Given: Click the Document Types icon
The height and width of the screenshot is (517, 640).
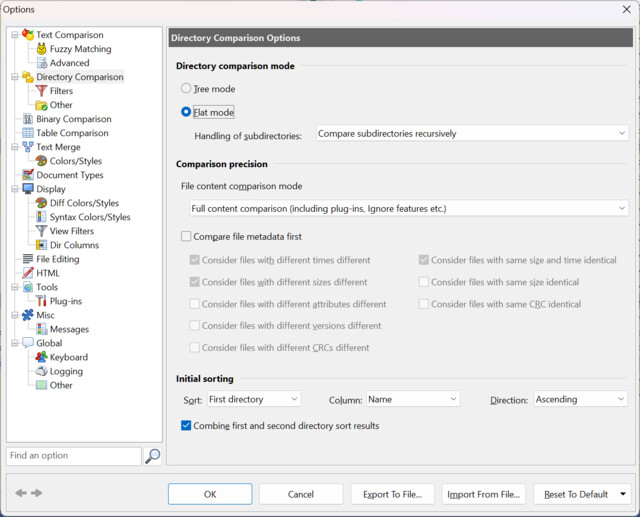Looking at the screenshot, I should click(28, 175).
